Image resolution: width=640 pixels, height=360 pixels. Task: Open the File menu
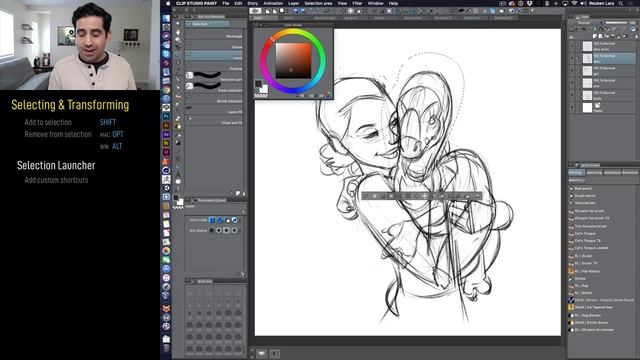225,3
